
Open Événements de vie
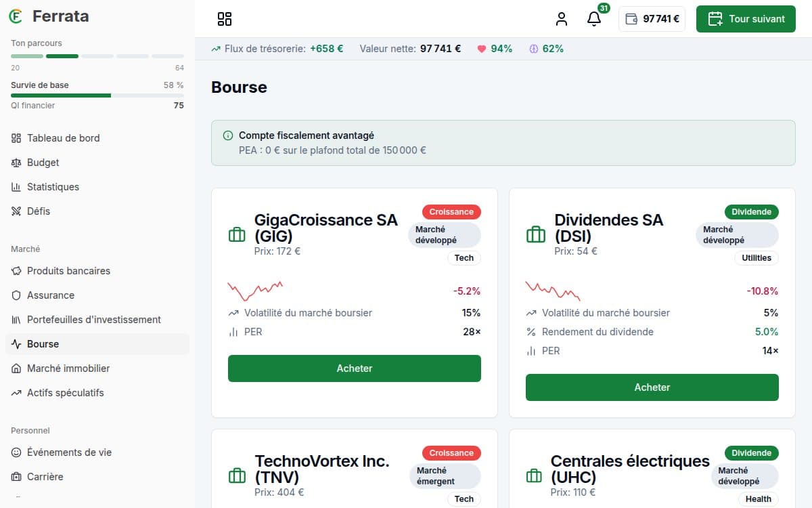(97, 452)
